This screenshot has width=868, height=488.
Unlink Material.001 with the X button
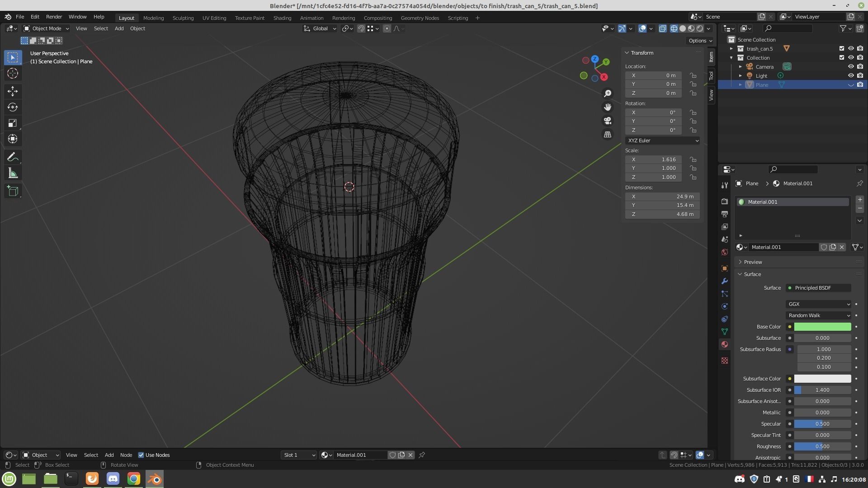pos(842,247)
